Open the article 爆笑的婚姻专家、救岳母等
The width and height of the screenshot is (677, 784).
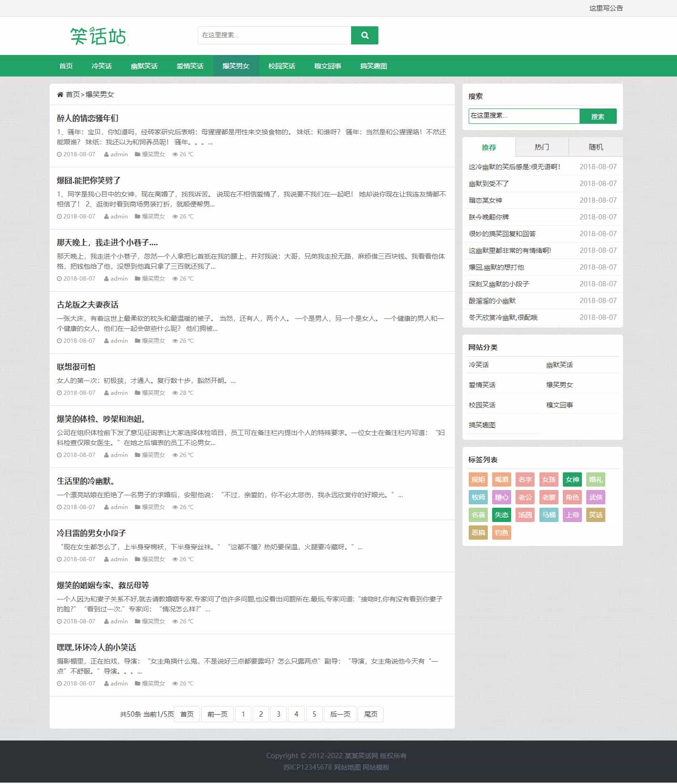(103, 585)
